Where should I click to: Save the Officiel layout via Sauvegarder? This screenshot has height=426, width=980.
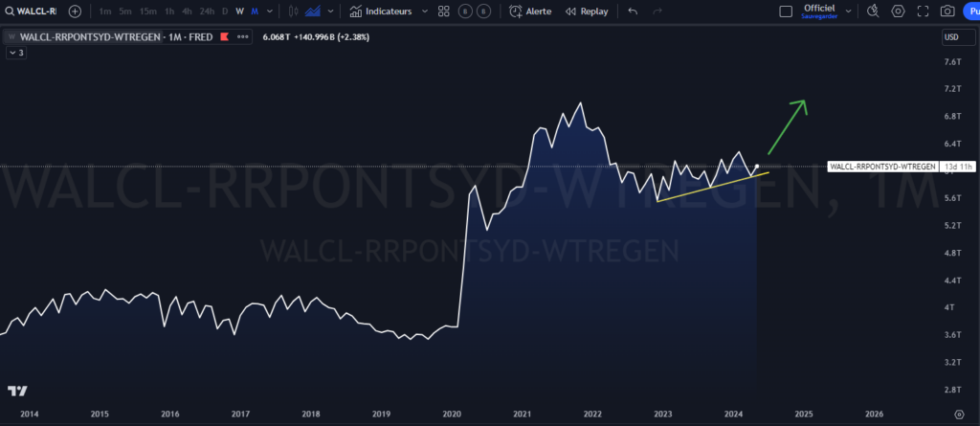pyautogui.click(x=819, y=15)
